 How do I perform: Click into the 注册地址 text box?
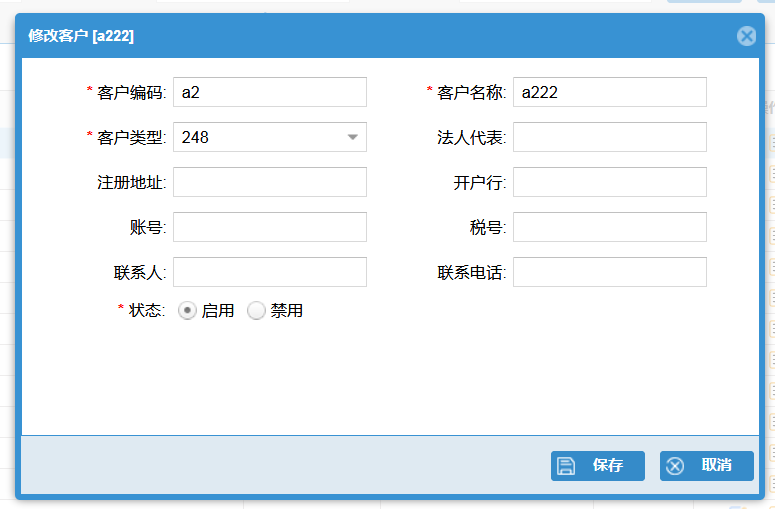pyautogui.click(x=269, y=182)
